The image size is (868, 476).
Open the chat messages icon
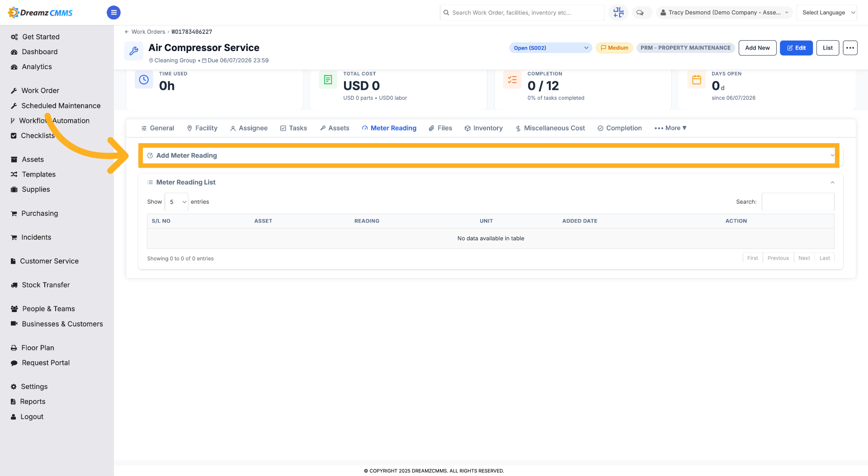click(640, 13)
